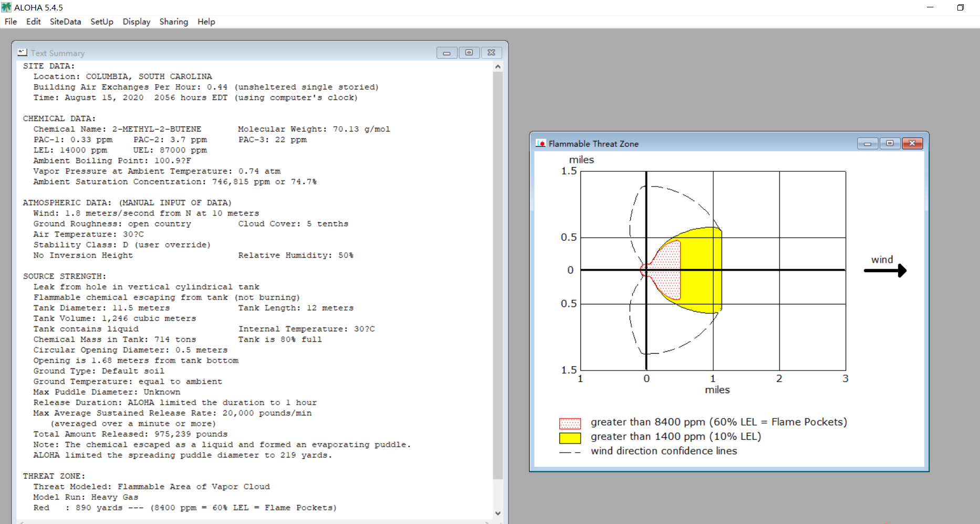Click 'Leak from hole in vertical cylindrical tank'
The image size is (980, 524).
pyautogui.click(x=147, y=287)
